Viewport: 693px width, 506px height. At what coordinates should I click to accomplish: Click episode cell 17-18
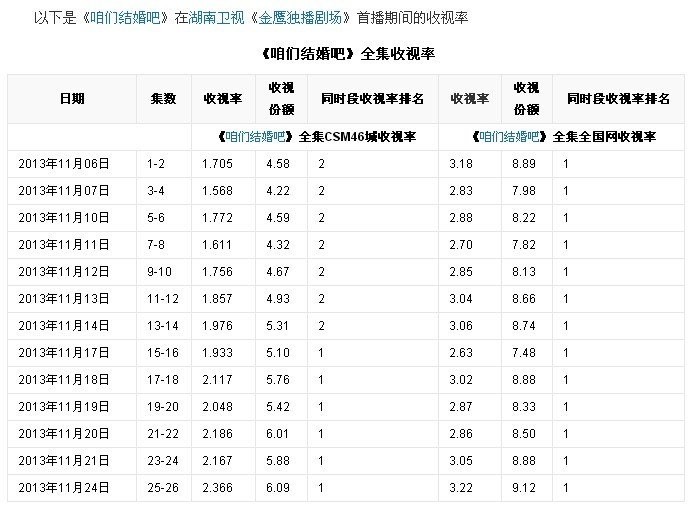(163, 380)
